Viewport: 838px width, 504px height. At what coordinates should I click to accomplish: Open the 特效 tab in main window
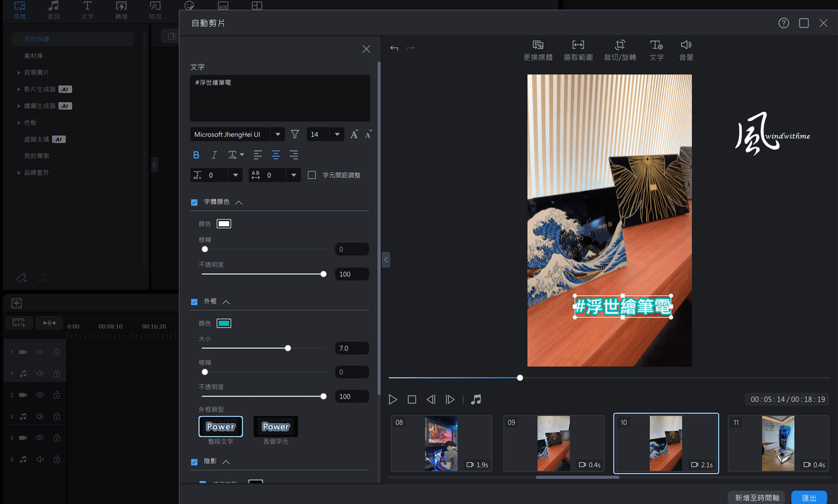(x=155, y=10)
